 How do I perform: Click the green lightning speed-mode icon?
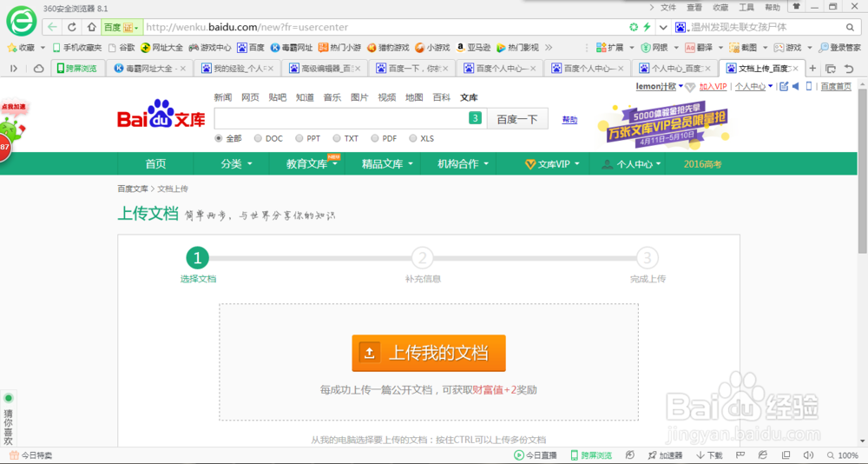[x=647, y=27]
